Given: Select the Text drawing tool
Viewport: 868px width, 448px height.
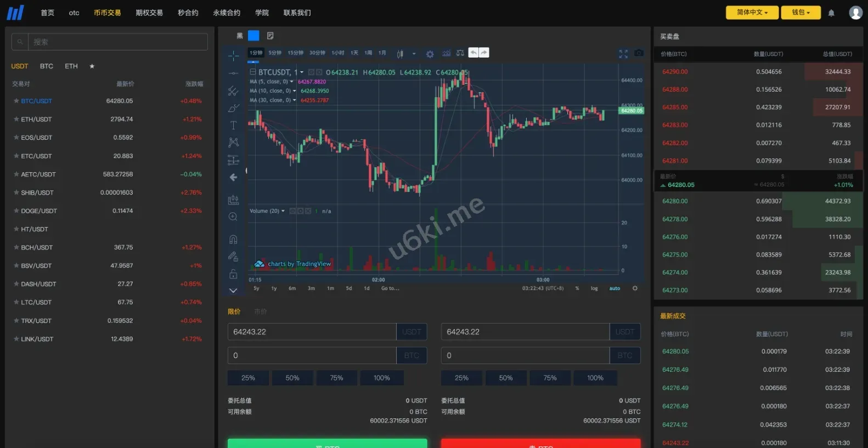Looking at the screenshot, I should point(233,126).
